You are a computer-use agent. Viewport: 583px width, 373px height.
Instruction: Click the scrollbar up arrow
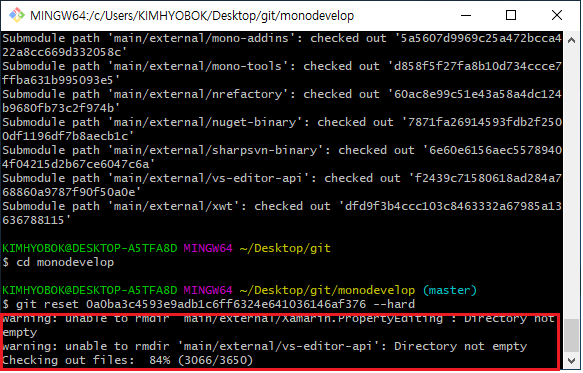coord(571,41)
